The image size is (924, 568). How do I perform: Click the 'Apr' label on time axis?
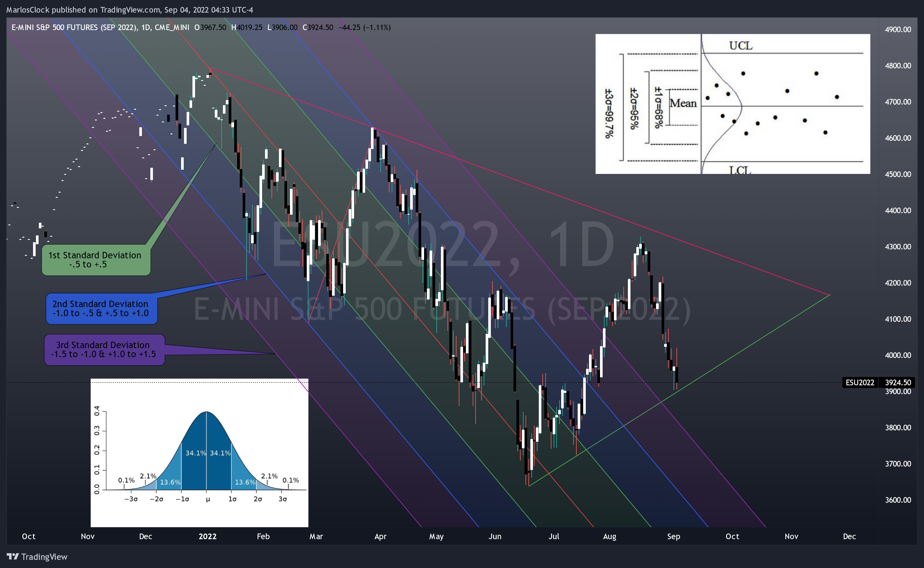pyautogui.click(x=380, y=537)
